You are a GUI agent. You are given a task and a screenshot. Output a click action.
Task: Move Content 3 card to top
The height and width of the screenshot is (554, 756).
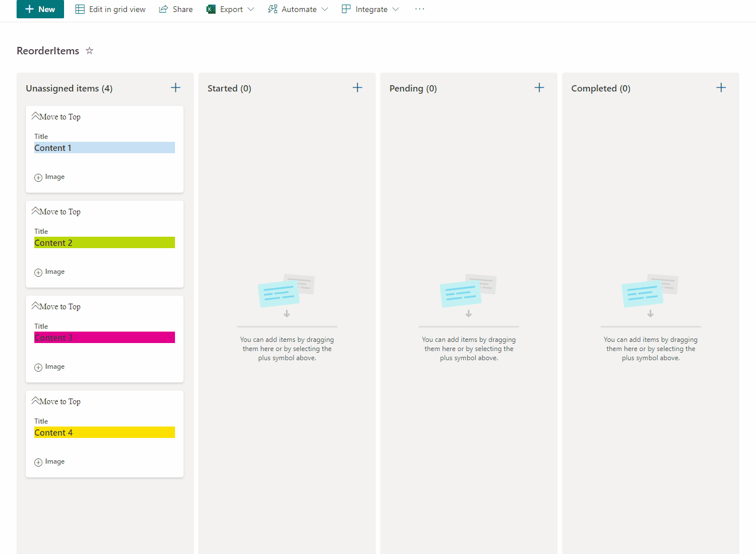click(x=56, y=306)
